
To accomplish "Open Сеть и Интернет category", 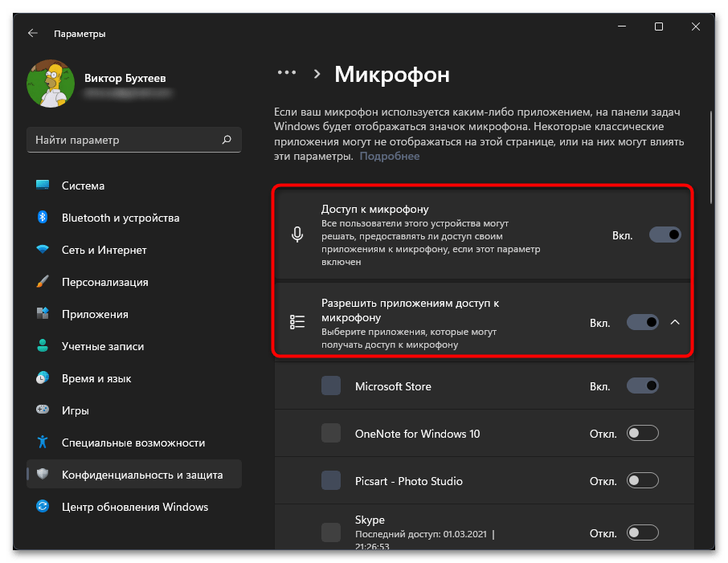I will (134, 249).
